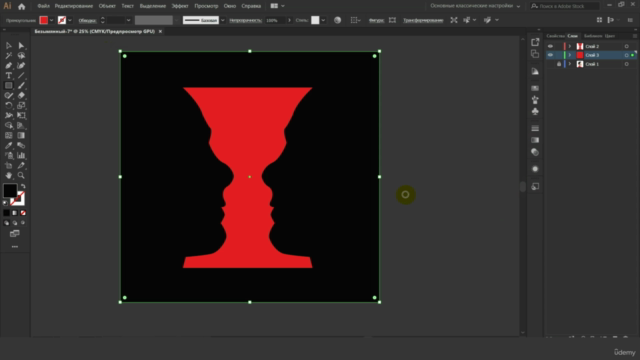Select the Pen tool
This screenshot has height=360, width=640.
point(9,66)
